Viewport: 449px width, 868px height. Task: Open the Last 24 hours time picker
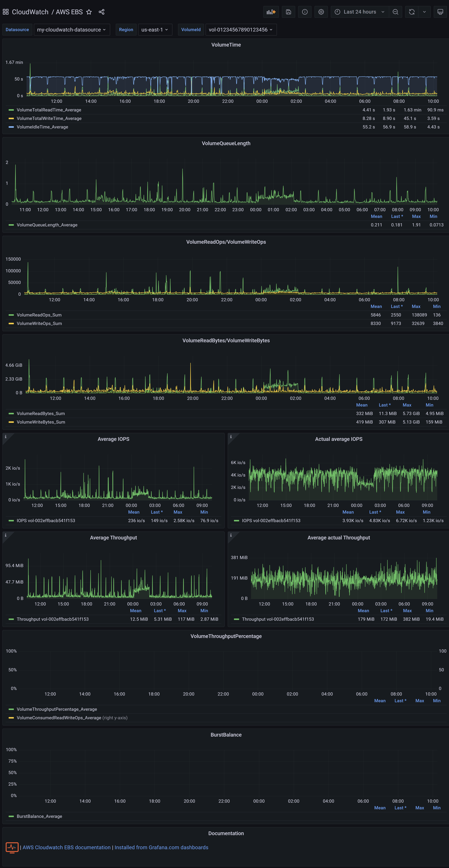click(x=360, y=12)
